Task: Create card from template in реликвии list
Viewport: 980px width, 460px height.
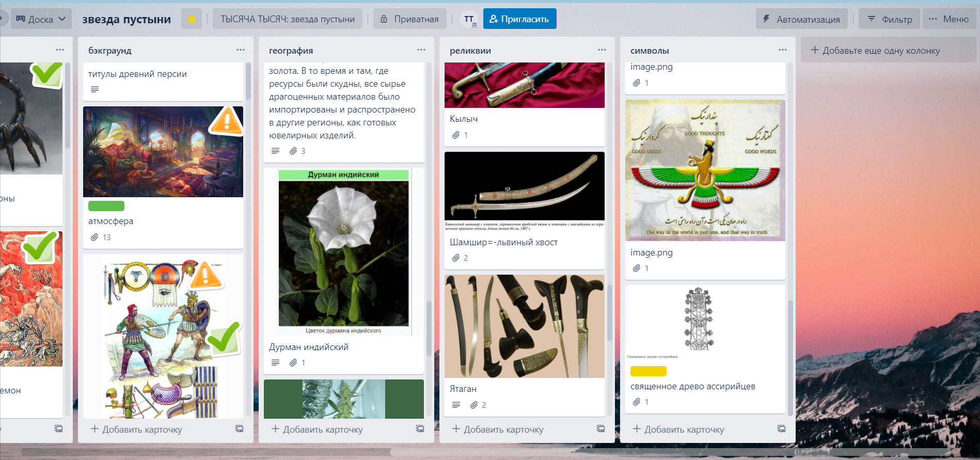Action: coord(601,429)
